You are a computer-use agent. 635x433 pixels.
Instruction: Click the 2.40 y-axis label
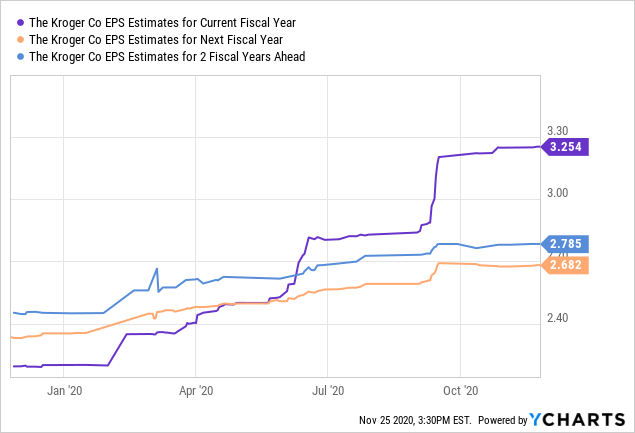556,318
